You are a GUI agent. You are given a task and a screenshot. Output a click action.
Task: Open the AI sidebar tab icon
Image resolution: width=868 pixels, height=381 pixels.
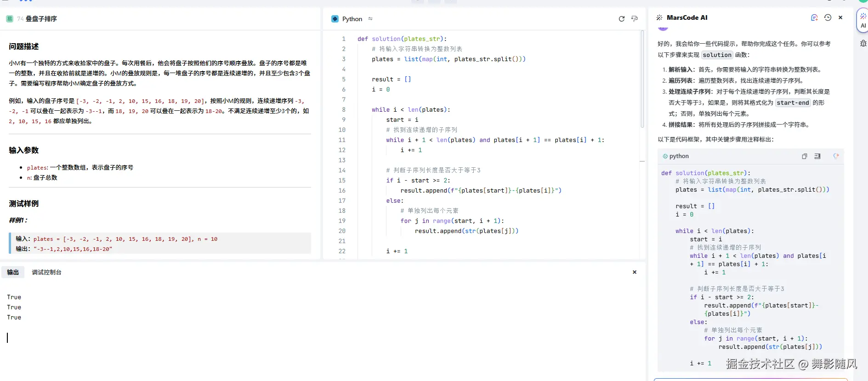[862, 20]
